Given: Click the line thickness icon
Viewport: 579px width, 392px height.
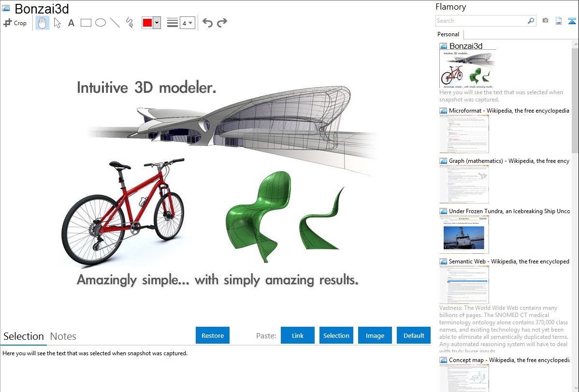Looking at the screenshot, I should (173, 23).
